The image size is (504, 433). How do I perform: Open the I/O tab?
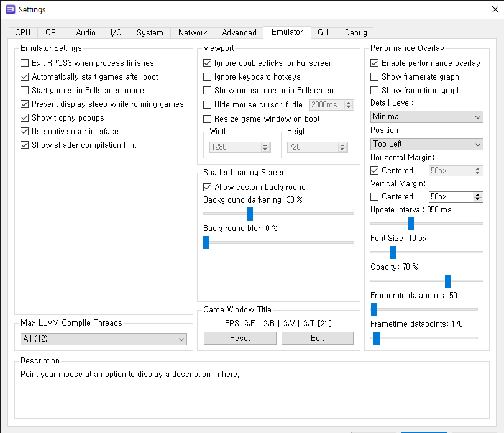116,33
